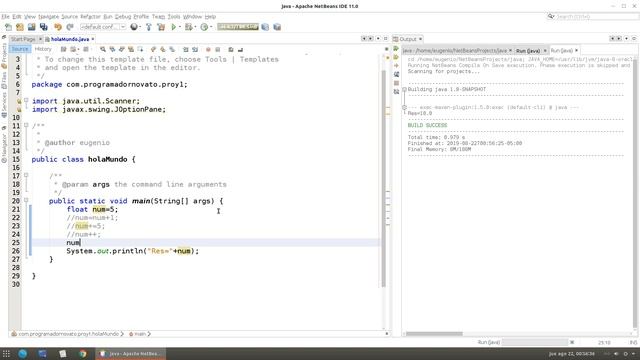Click the Build Project hammer icon

coord(149,27)
